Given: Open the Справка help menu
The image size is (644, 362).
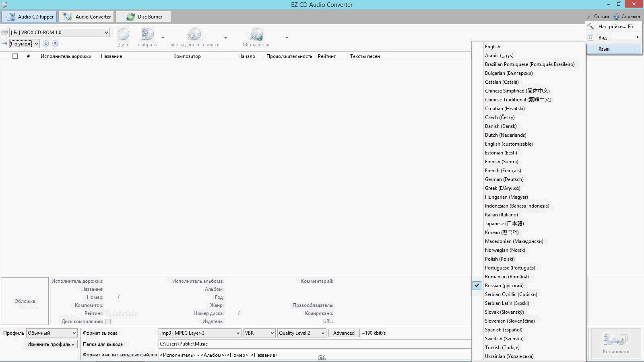Looking at the screenshot, I should tap(627, 16).
